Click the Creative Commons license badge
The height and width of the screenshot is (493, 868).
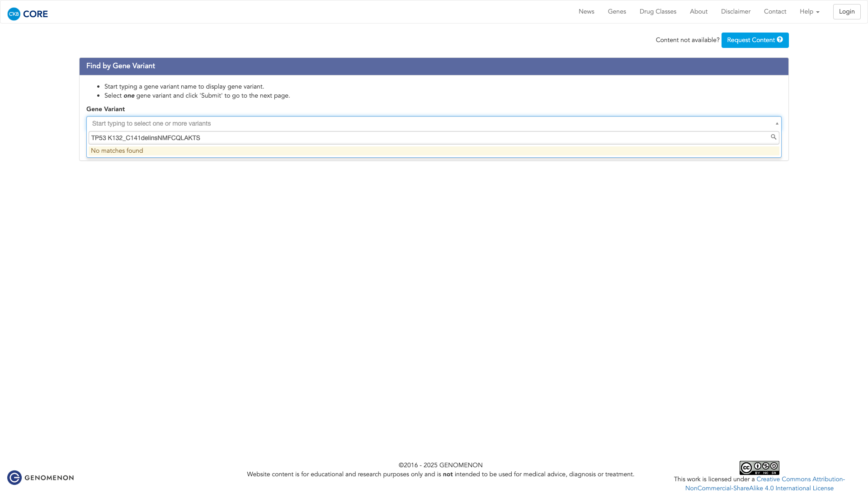(759, 468)
